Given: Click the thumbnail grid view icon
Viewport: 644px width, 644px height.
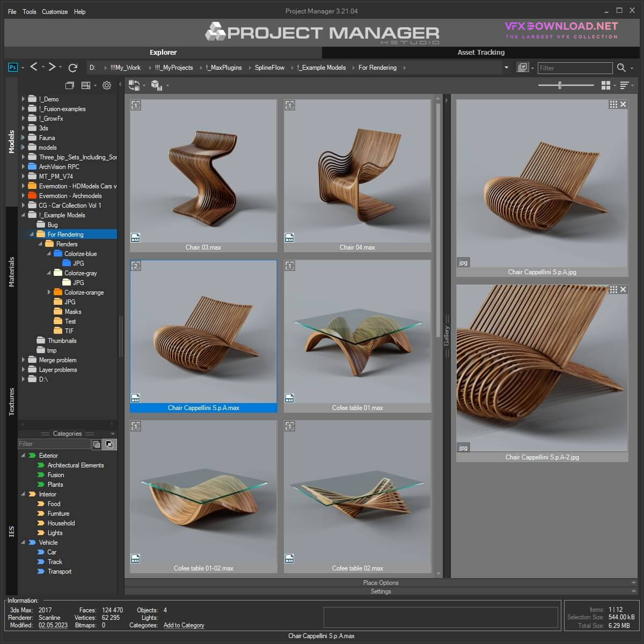Looking at the screenshot, I should pos(606,85).
